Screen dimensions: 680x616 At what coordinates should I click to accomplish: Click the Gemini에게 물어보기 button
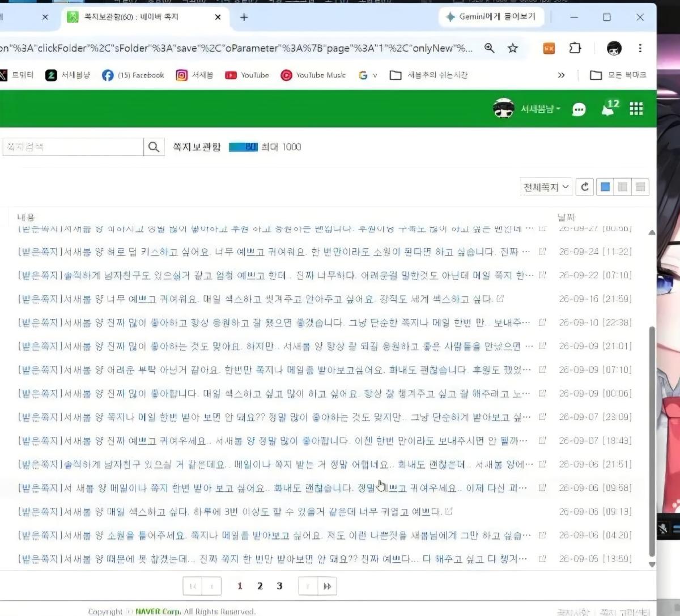(x=491, y=17)
